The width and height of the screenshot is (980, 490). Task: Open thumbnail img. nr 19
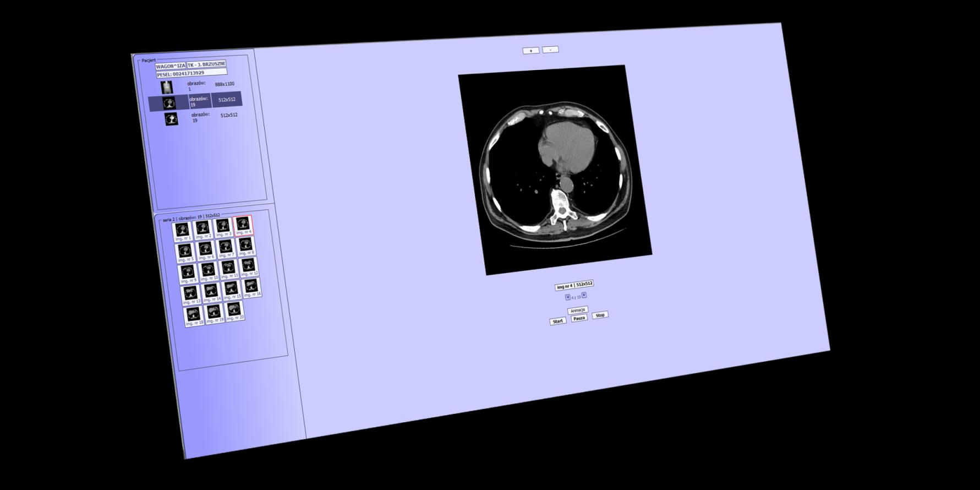[x=214, y=313]
